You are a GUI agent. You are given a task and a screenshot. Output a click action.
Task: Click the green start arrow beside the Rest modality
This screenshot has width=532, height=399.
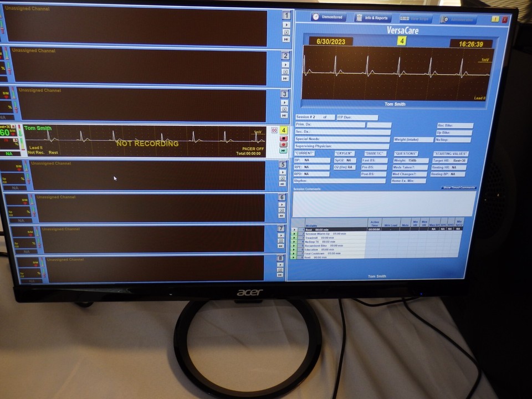[x=295, y=228]
